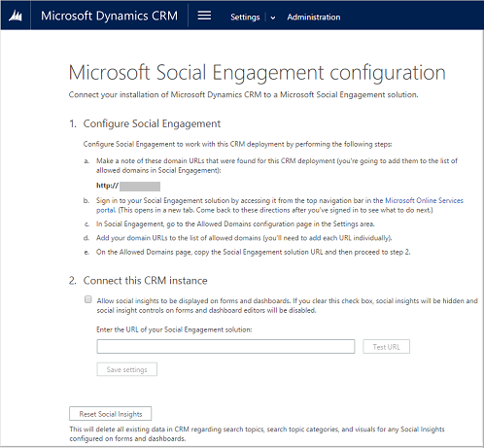
Task: Click the Test URL button
Action: 386,347
